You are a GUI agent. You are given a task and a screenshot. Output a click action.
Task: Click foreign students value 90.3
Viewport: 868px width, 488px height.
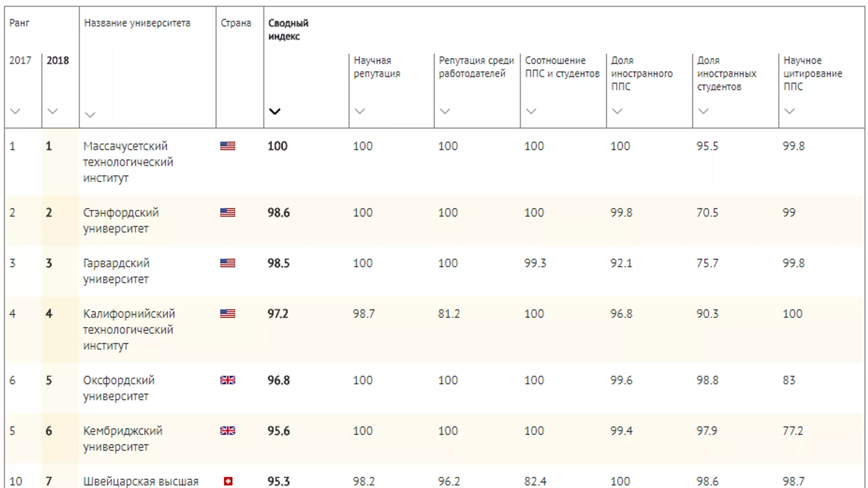[707, 314]
